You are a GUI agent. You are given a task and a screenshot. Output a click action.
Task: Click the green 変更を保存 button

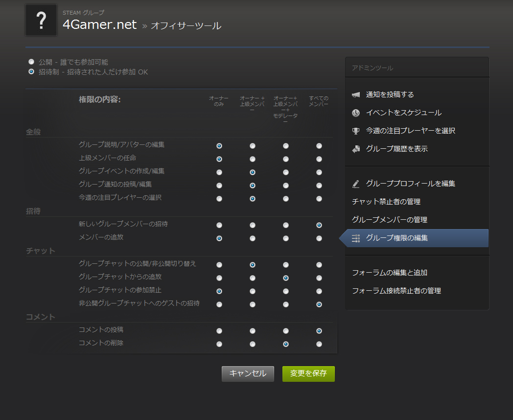308,373
